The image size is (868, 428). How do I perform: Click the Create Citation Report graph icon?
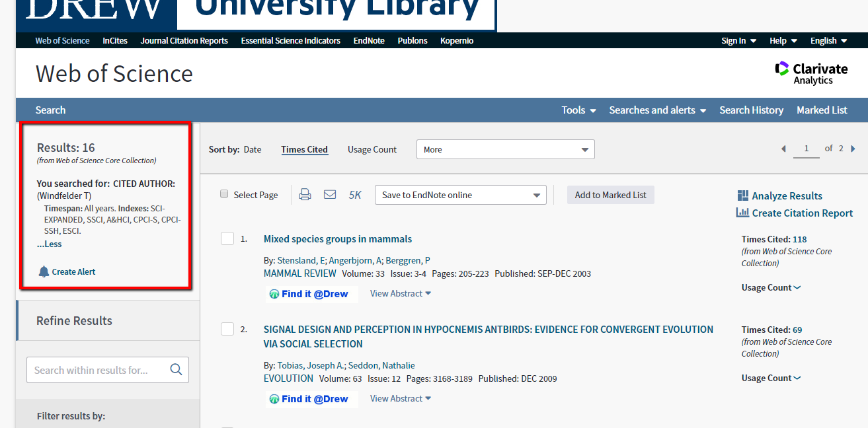tap(742, 213)
